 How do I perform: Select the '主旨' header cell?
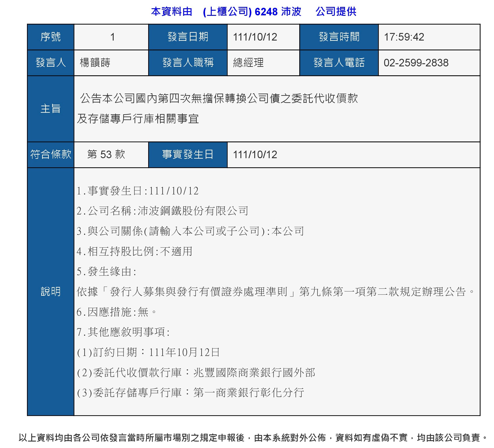[51, 109]
